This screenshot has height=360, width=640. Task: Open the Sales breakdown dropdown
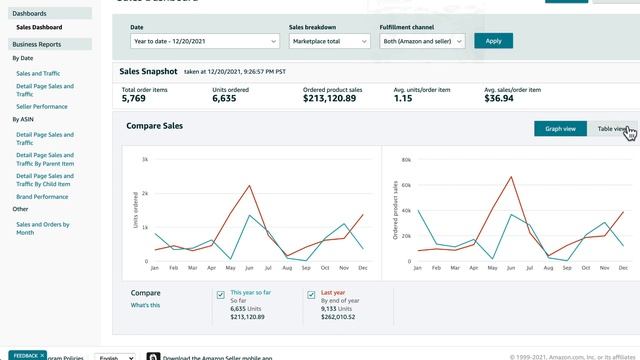[x=329, y=41]
